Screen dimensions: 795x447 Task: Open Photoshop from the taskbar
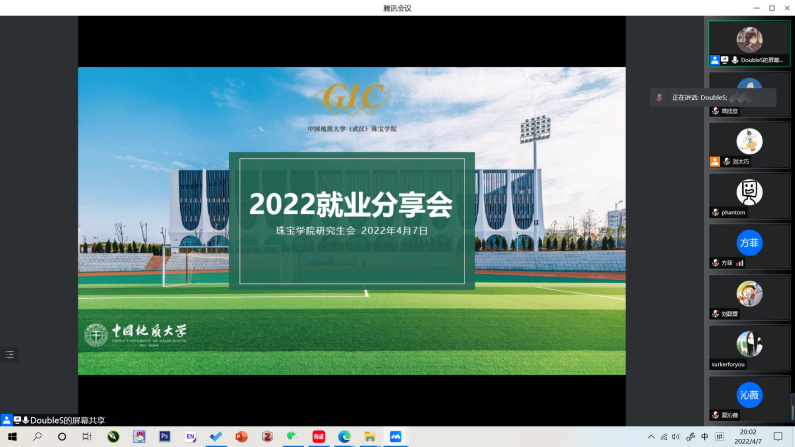click(x=164, y=437)
